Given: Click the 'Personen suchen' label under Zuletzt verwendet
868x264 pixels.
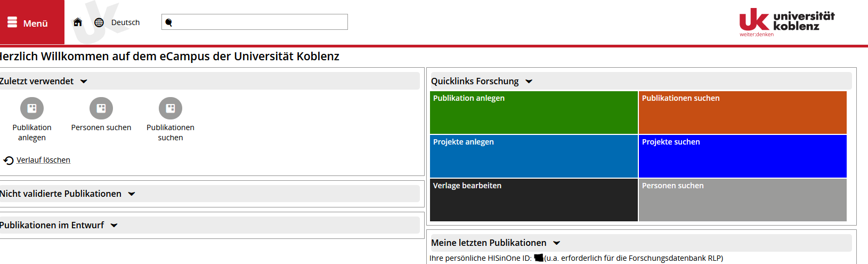Looking at the screenshot, I should pos(101,127).
